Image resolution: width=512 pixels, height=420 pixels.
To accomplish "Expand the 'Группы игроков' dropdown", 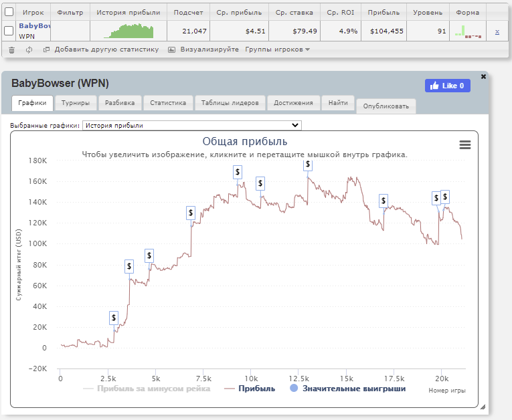I will point(277,49).
